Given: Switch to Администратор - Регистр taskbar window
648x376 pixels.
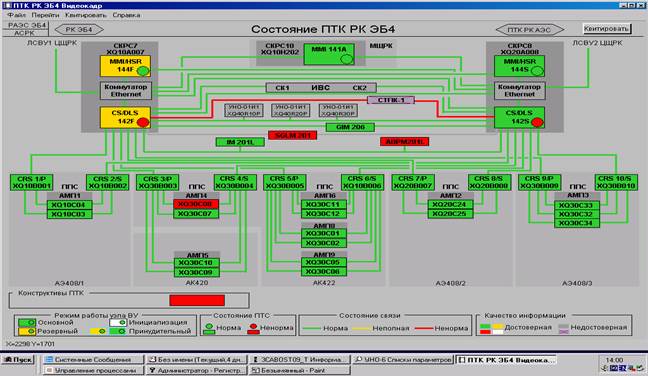Looking at the screenshot, I should tap(197, 370).
